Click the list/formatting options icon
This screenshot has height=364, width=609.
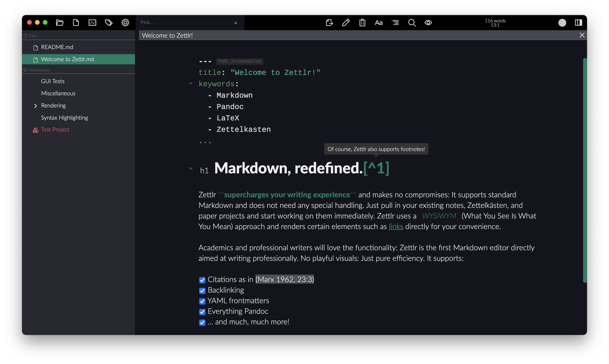point(395,23)
